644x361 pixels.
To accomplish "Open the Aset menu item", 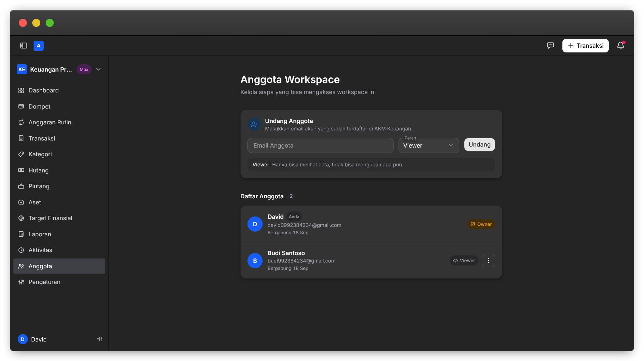I will click(x=59, y=202).
